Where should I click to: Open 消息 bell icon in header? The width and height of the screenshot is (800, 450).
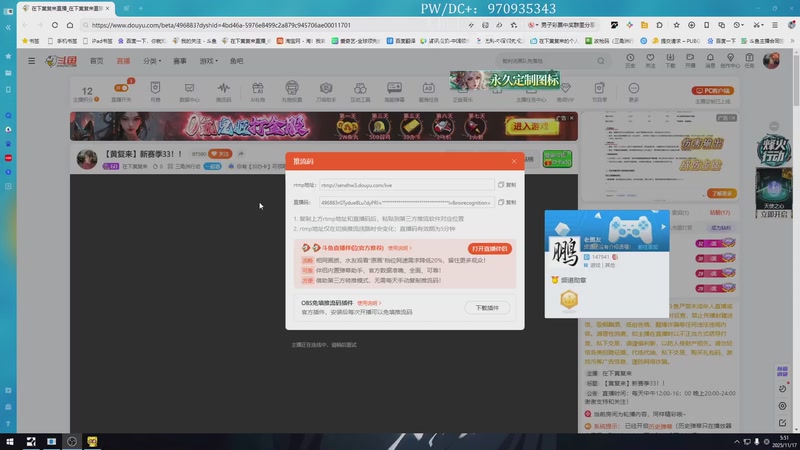click(710, 60)
